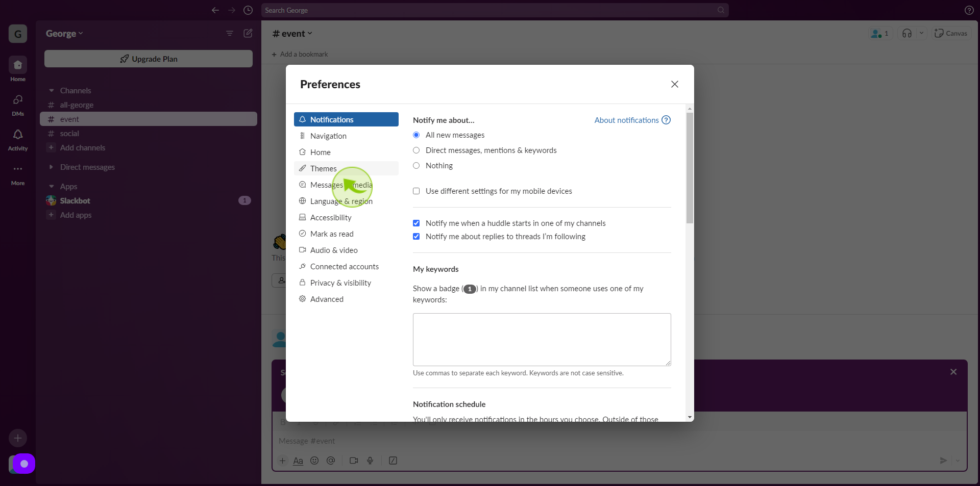Click Add channels in sidebar
Viewport: 980px width, 486px height.
[x=149, y=147]
